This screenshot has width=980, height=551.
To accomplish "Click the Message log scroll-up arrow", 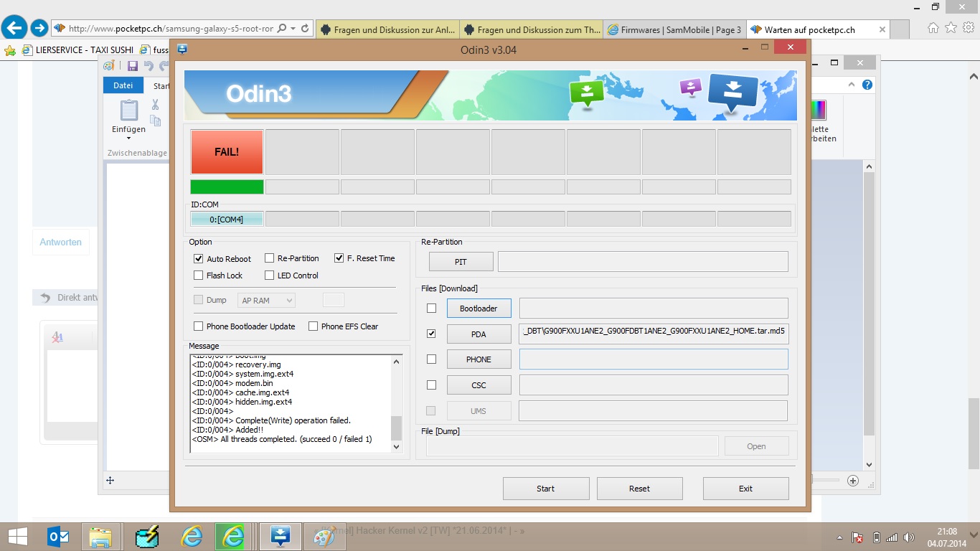I will (x=397, y=361).
